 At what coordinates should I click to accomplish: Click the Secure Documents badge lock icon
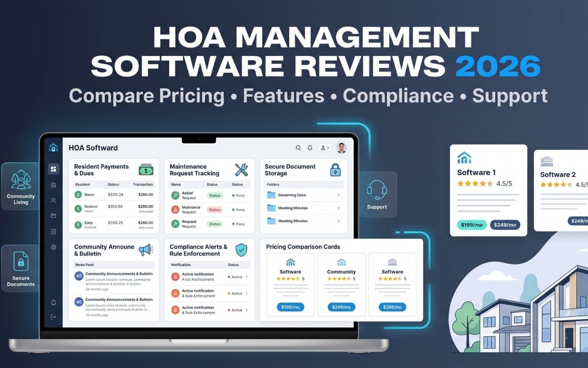tap(21, 262)
